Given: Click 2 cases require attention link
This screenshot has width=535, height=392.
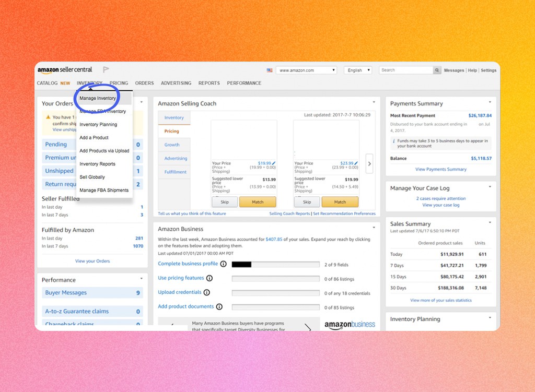Looking at the screenshot, I should click(x=441, y=198).
